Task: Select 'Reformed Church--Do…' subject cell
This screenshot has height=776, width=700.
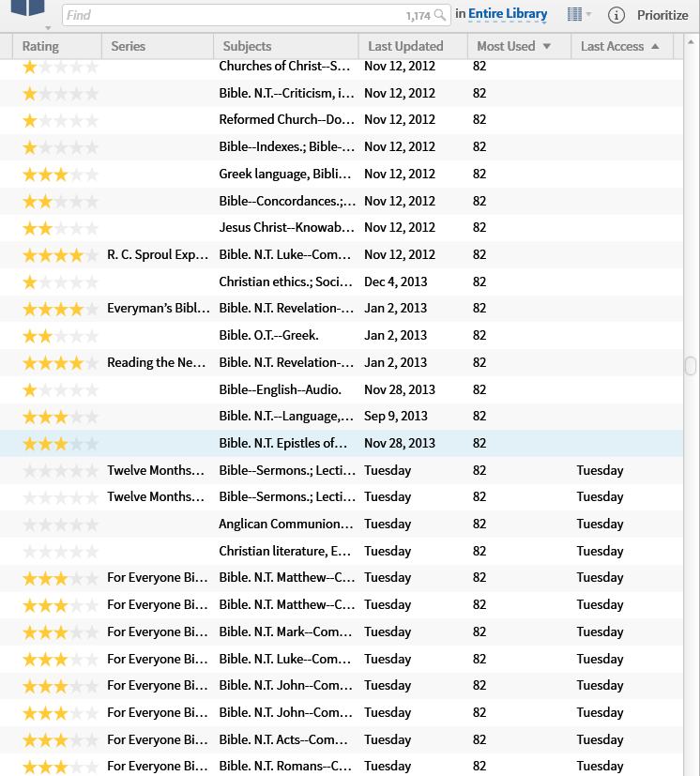Action: click(286, 120)
